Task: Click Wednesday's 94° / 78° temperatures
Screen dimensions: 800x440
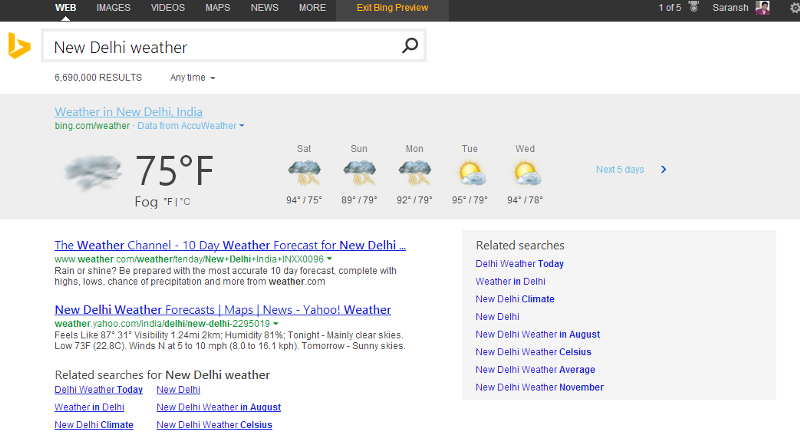Action: coord(525,200)
